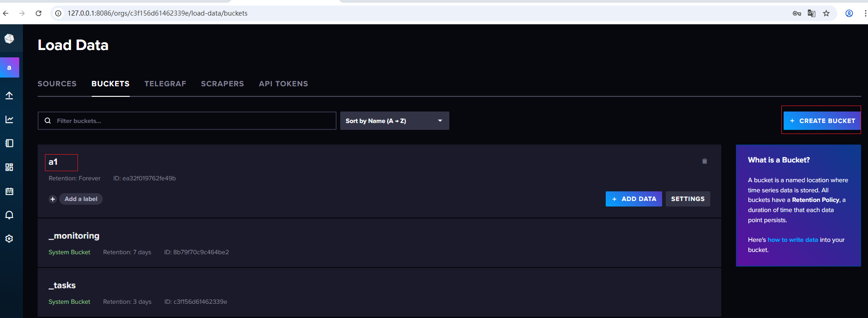The height and width of the screenshot is (318, 868).
Task: Open Settings for bucket a1
Action: pos(688,199)
